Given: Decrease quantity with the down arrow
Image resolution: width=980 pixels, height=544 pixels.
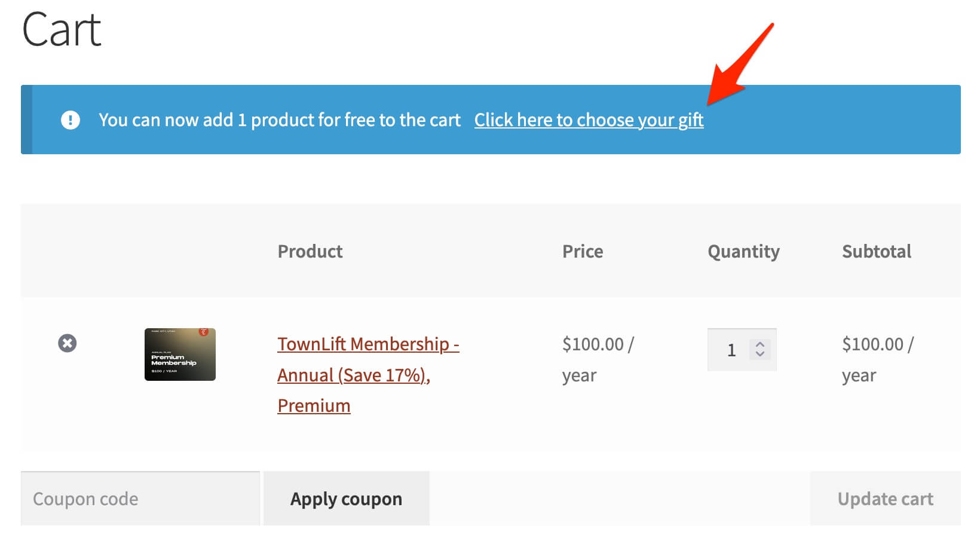Looking at the screenshot, I should click(760, 354).
